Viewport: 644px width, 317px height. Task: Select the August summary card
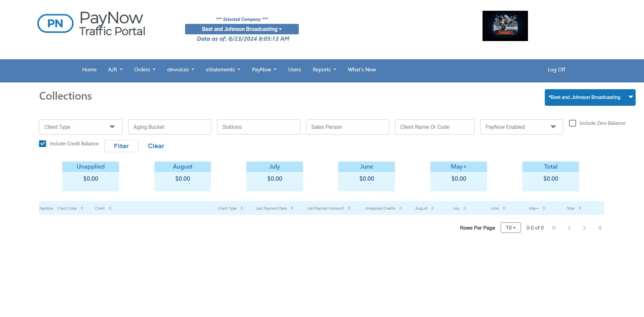coord(183,176)
